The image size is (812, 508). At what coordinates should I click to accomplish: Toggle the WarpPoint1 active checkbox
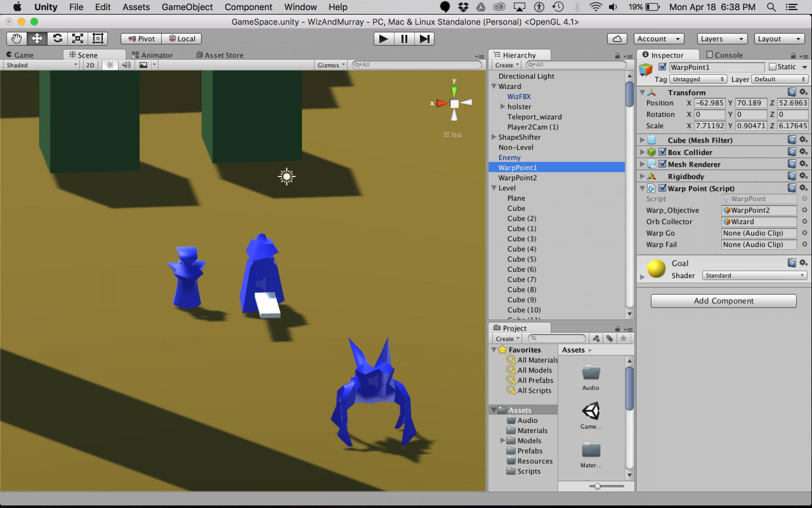click(663, 66)
